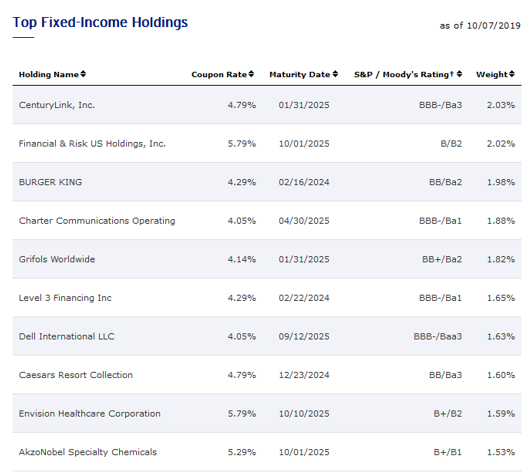Select AkzoNobel Specialty Chemicals holding
The width and height of the screenshot is (529, 475).
[88, 452]
